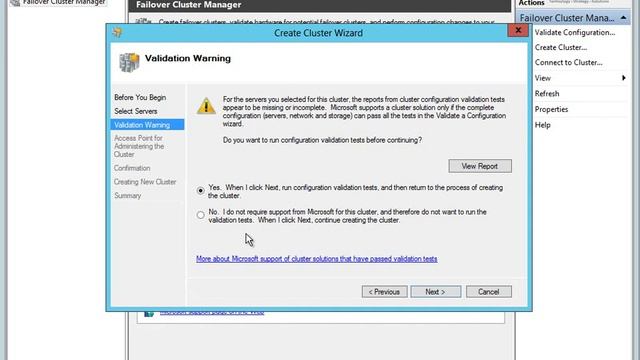The width and height of the screenshot is (640, 360).
Task: Collapse the Failover Cluster Manager actions section
Action: click(624, 18)
